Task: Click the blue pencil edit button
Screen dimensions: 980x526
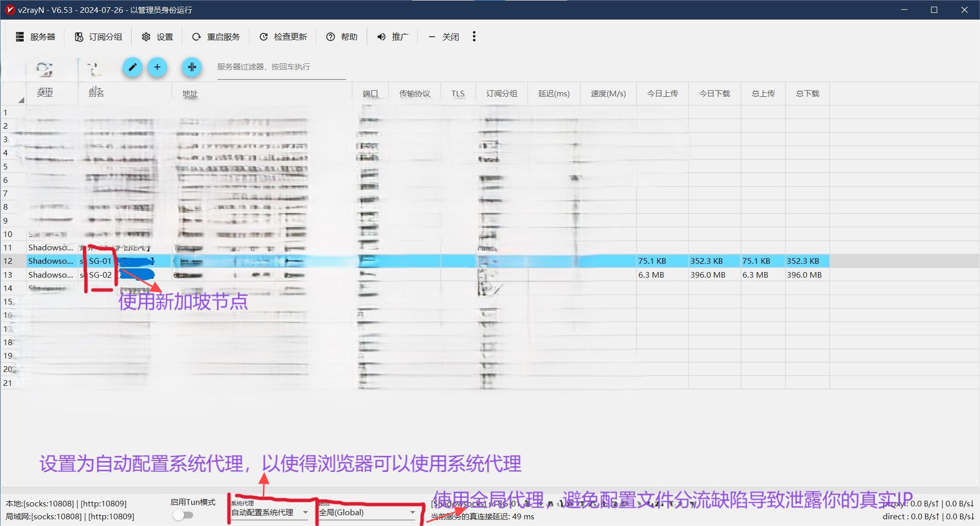Action: 132,67
